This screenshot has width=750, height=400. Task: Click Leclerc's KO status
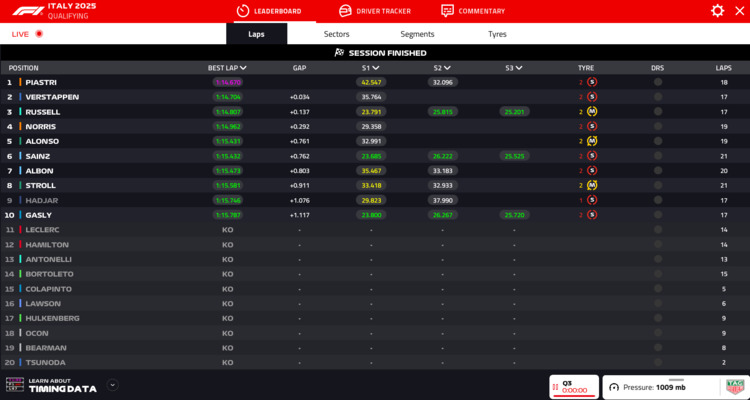pyautogui.click(x=228, y=230)
